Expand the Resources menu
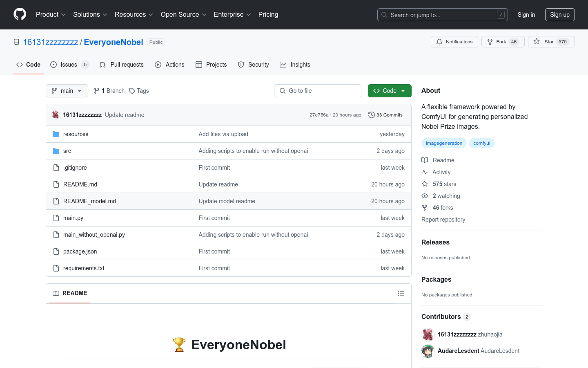The width and height of the screenshot is (588, 368). [x=134, y=15]
